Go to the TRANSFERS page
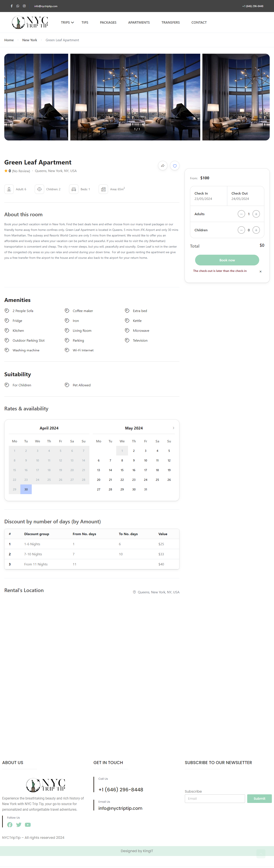274x868 pixels. point(170,23)
